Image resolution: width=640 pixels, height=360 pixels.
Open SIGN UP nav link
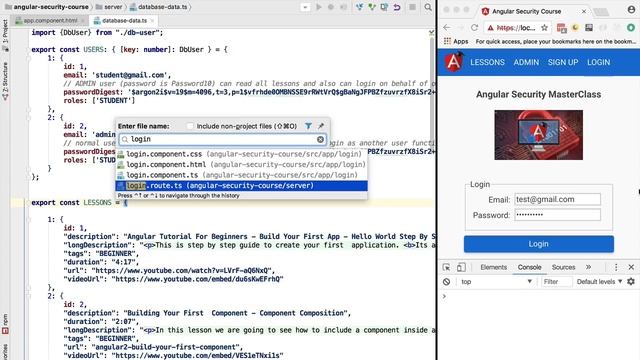(x=563, y=62)
